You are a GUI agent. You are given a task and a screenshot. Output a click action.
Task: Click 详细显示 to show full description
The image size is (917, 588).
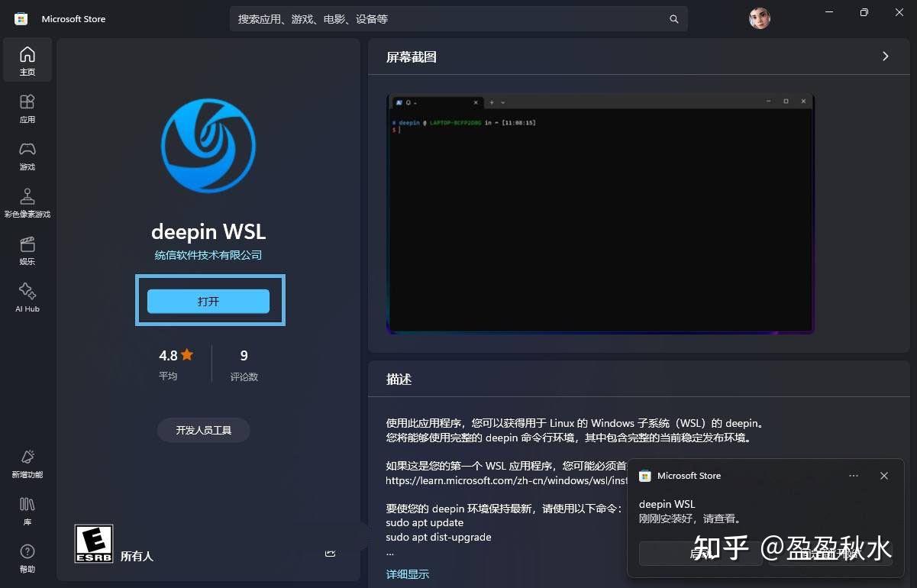click(407, 573)
